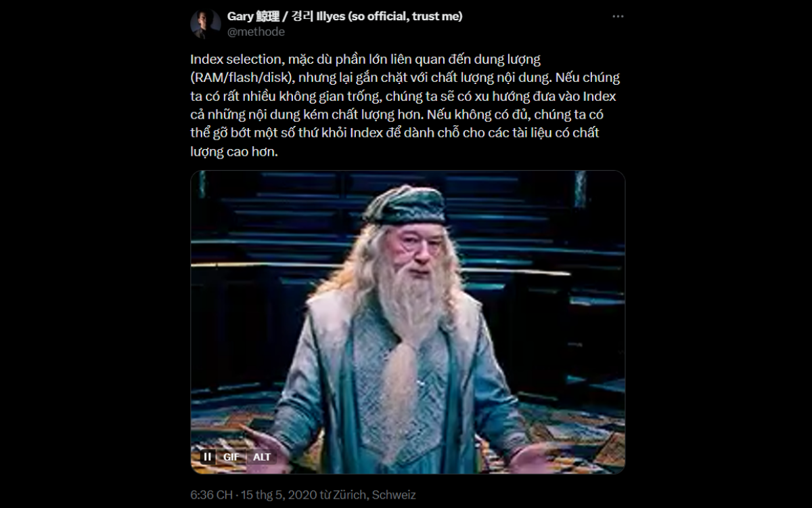The height and width of the screenshot is (508, 812).
Task: Click the final line of the tweet, lượng cao hơn
Action: 234,152
